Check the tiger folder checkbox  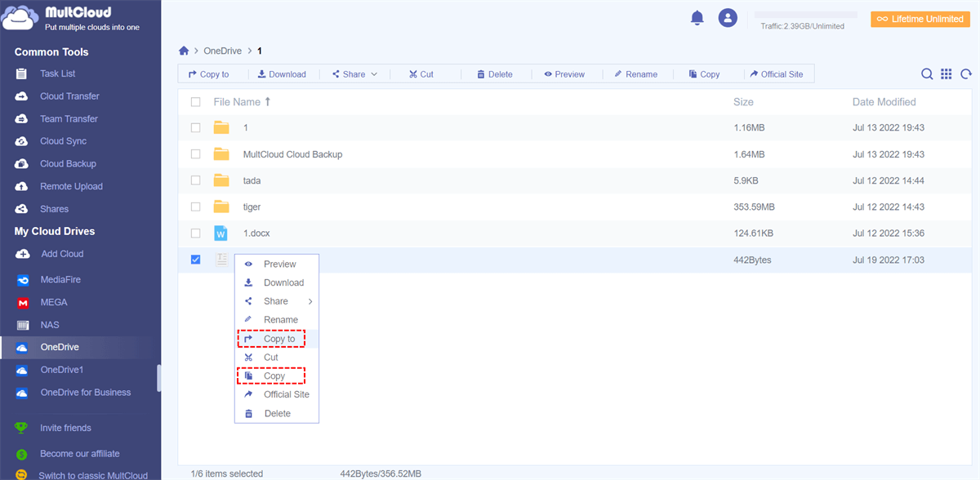point(195,207)
